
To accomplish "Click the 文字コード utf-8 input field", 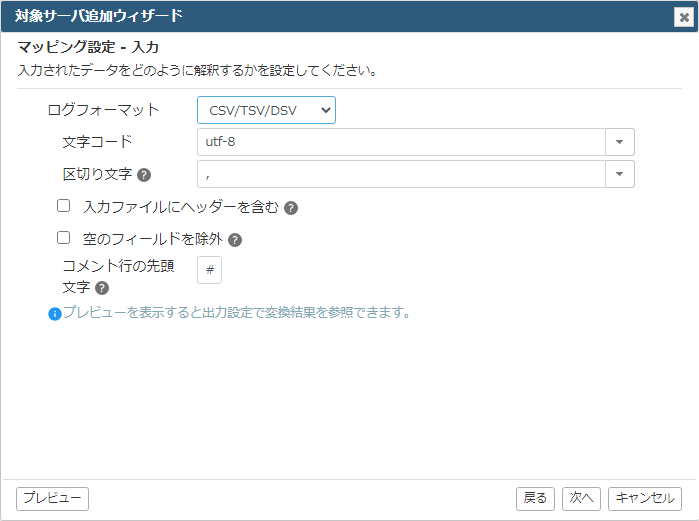I will [401, 142].
